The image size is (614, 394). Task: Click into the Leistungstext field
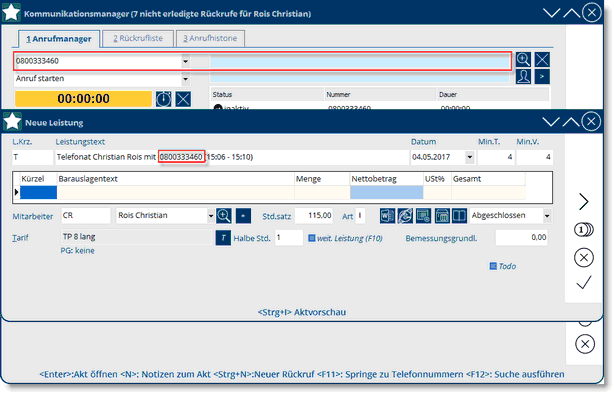(231, 157)
